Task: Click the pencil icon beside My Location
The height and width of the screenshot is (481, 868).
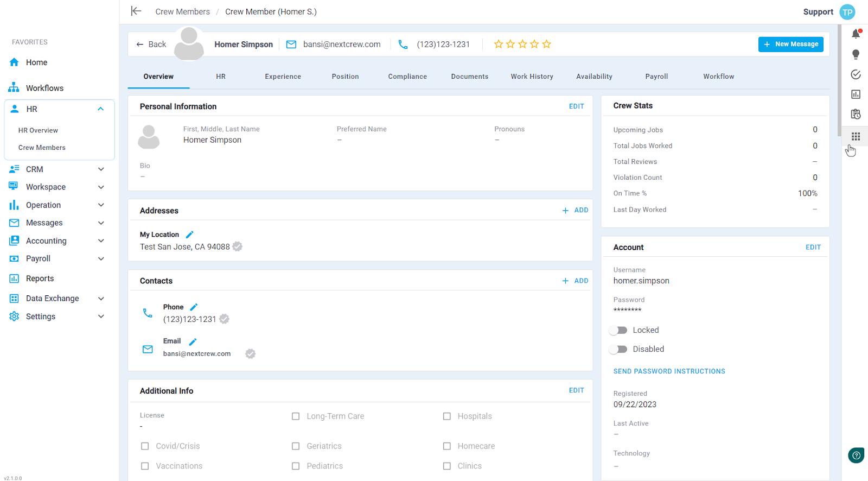Action: [x=190, y=235]
